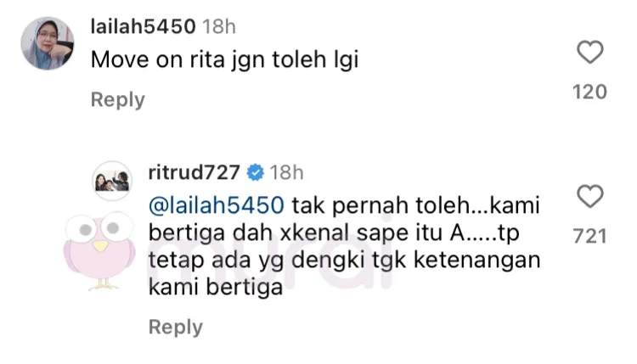637x364 pixels.
Task: Open lailah5450's profile picture
Action: [x=48, y=43]
